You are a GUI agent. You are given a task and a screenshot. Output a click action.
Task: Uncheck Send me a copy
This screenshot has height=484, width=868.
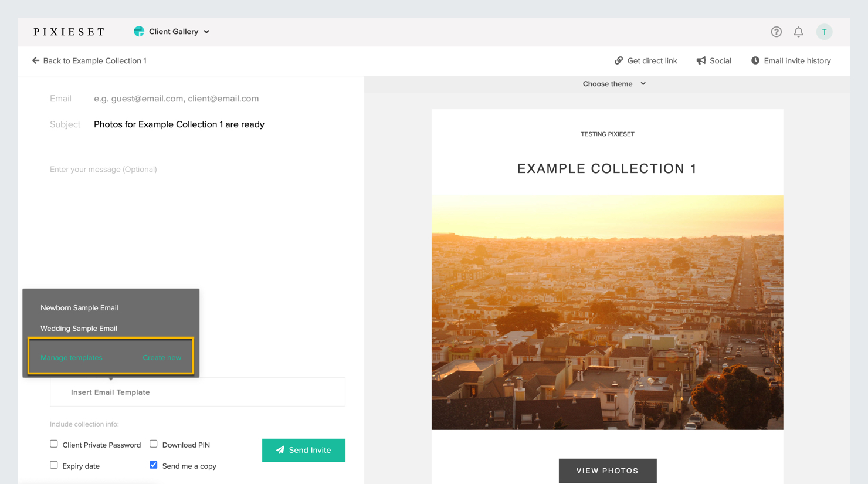click(x=154, y=465)
